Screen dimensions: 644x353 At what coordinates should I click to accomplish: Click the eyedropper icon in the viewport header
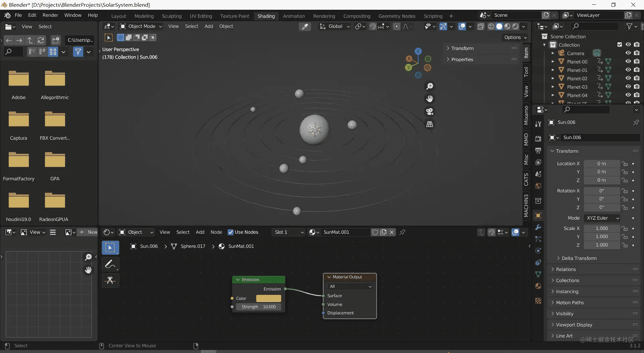pos(305,27)
